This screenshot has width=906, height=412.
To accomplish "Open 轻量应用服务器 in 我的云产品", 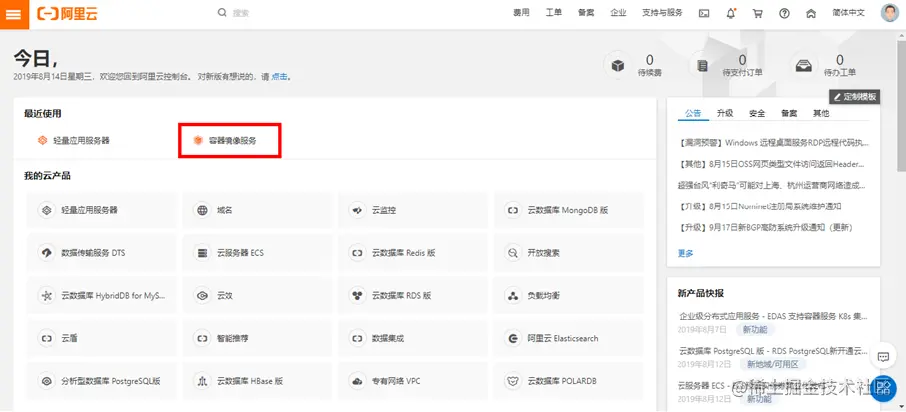I will (x=102, y=210).
